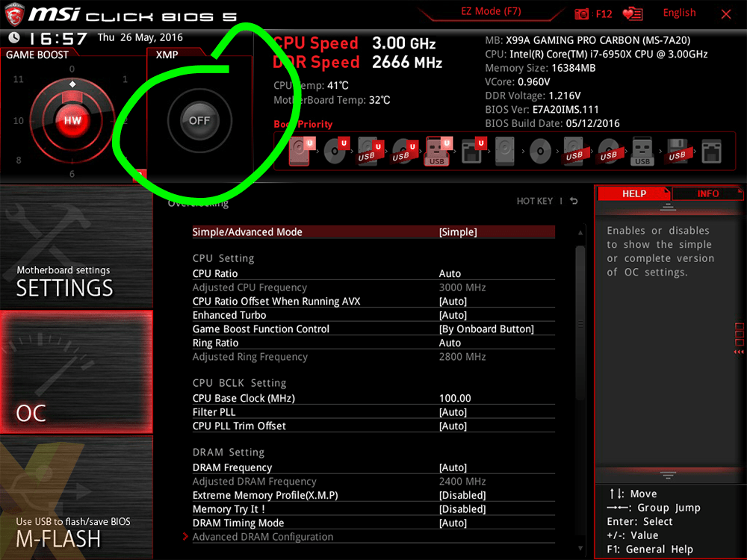Screen dimensions: 747x560
Task: Open the M-FLASH section
Action: (76, 497)
